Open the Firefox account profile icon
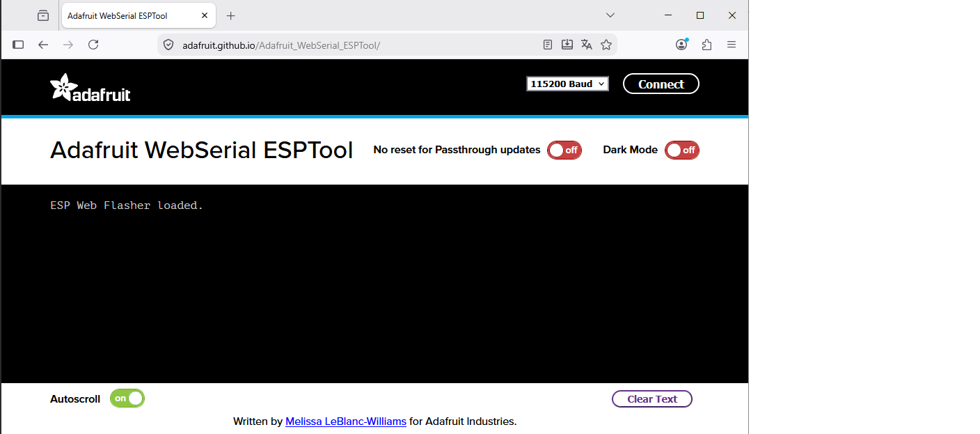980x434 pixels. point(681,45)
